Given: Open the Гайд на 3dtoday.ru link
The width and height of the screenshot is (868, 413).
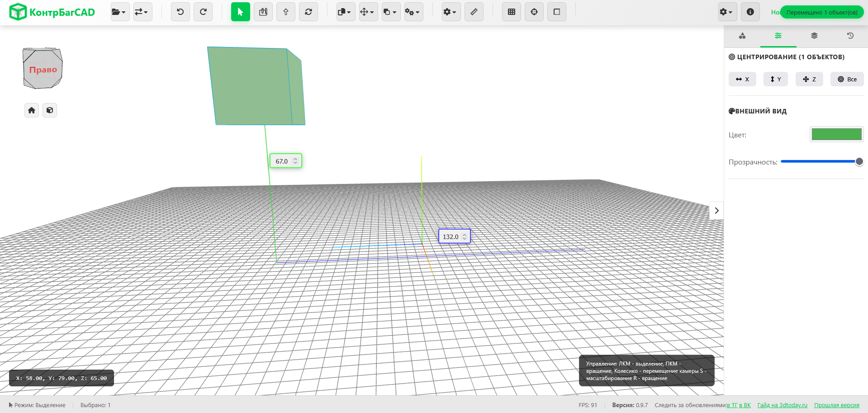Looking at the screenshot, I should click(782, 405).
